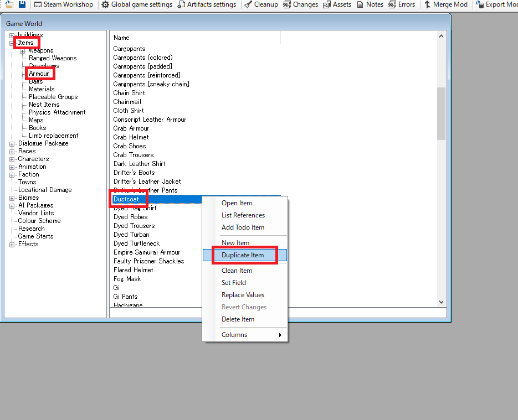Select Limb replacement in the tree
The image size is (518, 420).
pos(54,136)
